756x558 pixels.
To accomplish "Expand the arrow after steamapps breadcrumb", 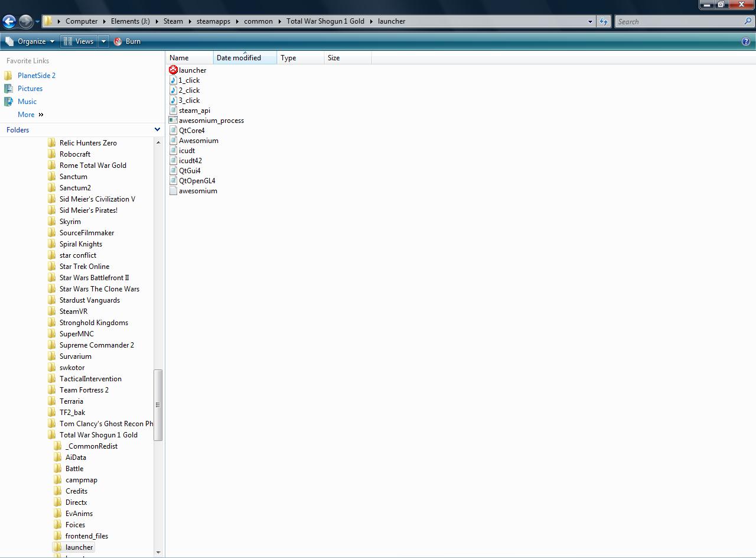I will pos(237,21).
